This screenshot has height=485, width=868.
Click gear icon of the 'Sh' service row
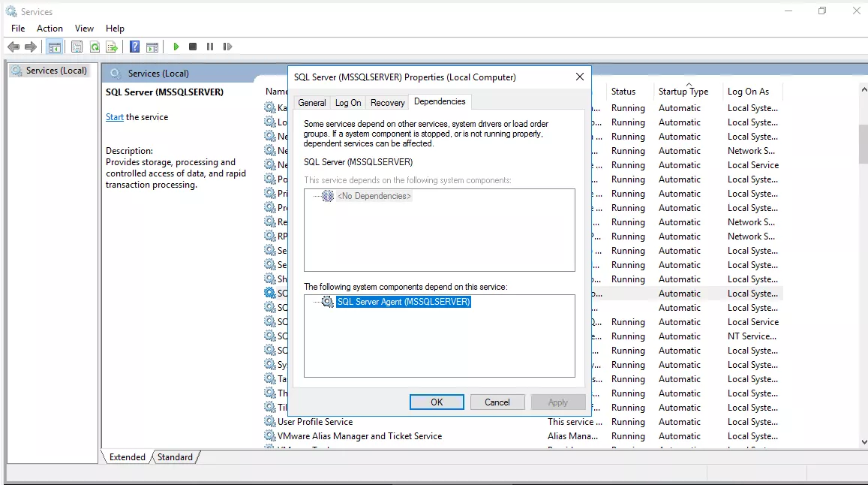(x=269, y=279)
